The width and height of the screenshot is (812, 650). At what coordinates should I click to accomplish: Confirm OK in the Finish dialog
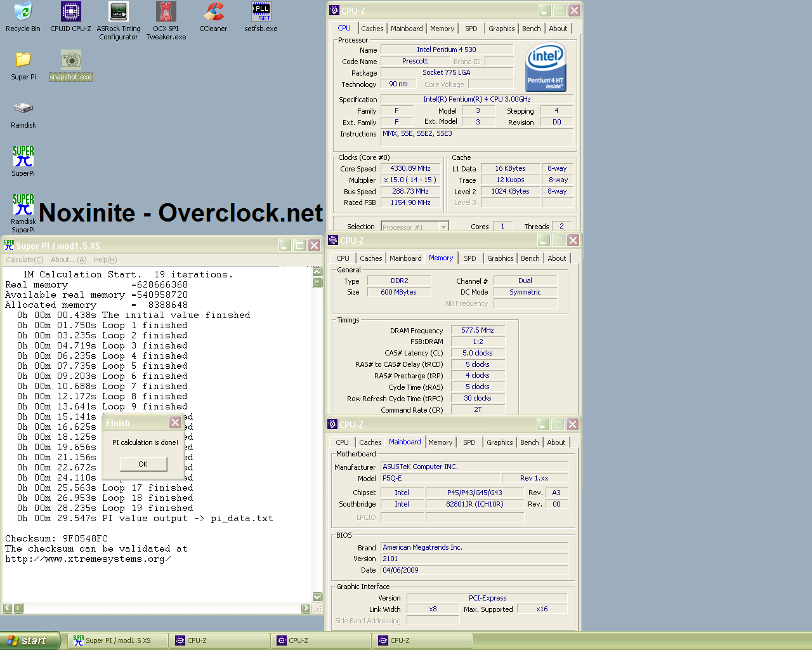pyautogui.click(x=143, y=464)
